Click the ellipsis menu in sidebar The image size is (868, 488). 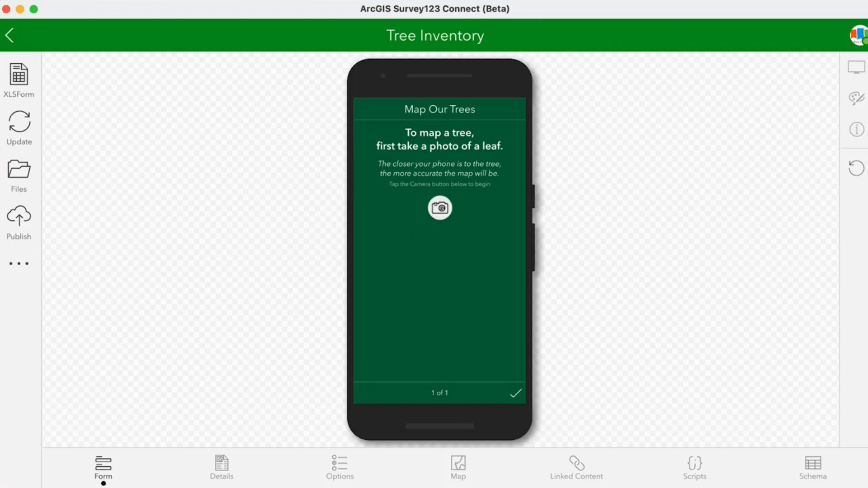(19, 263)
